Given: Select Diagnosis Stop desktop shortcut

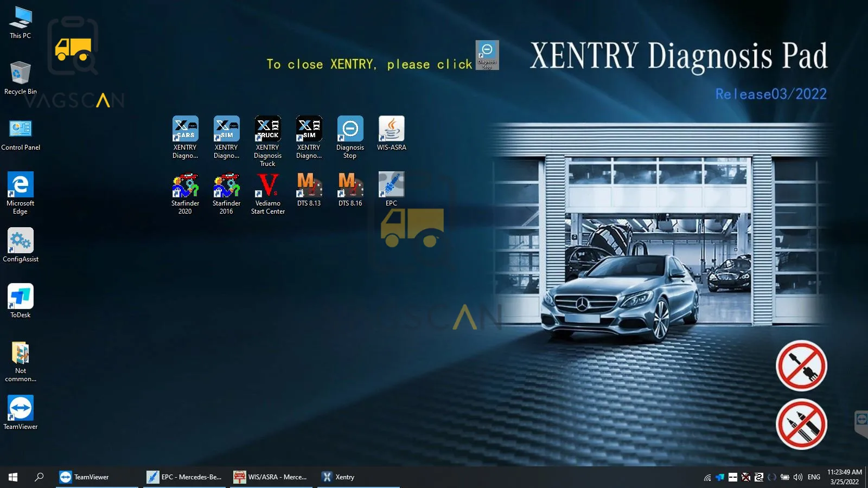Looking at the screenshot, I should 350,137.
